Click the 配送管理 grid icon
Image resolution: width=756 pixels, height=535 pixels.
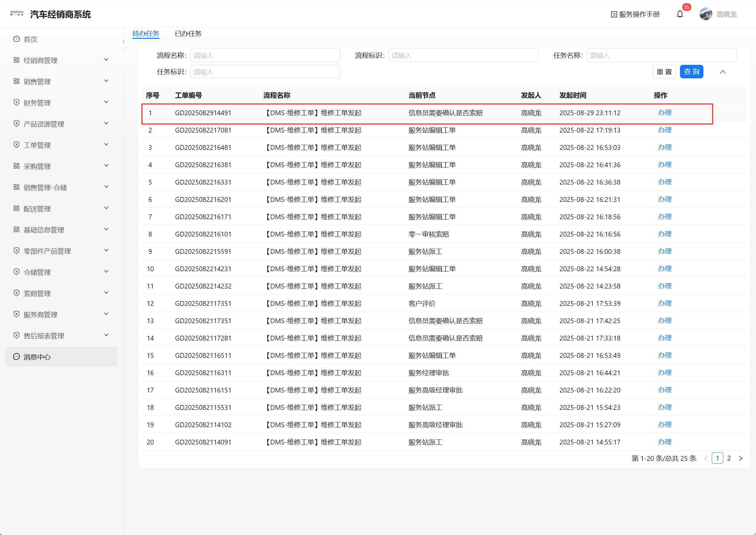16,208
